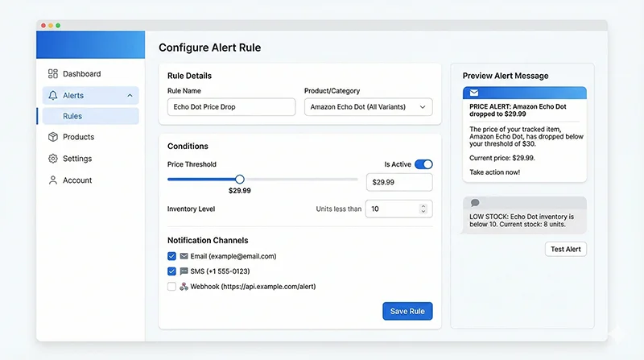Click the 'Preview Alert Message' title

pyautogui.click(x=506, y=76)
